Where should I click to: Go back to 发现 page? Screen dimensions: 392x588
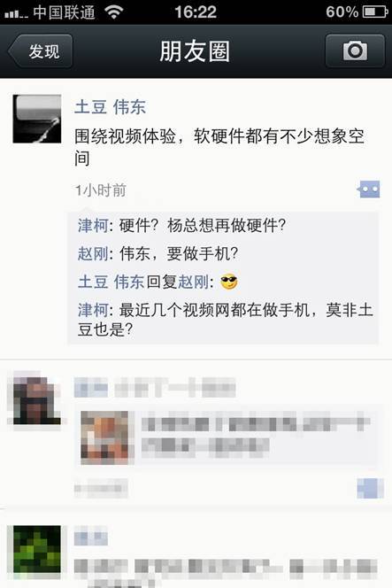point(41,51)
